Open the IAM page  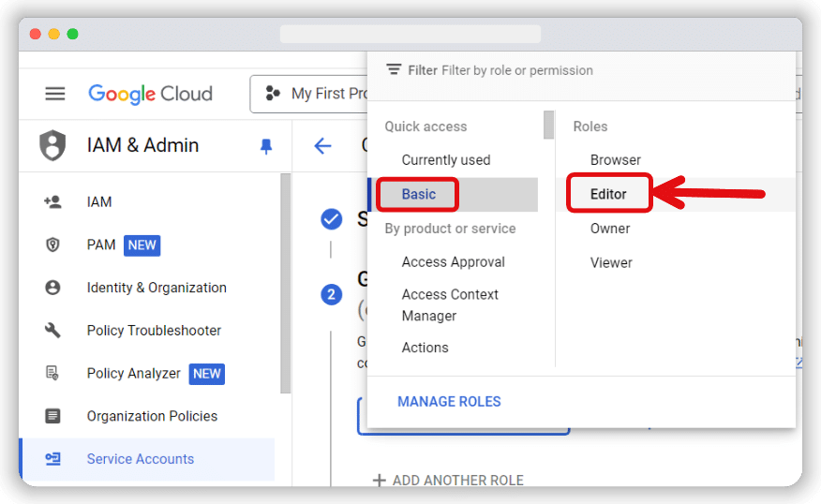(99, 201)
